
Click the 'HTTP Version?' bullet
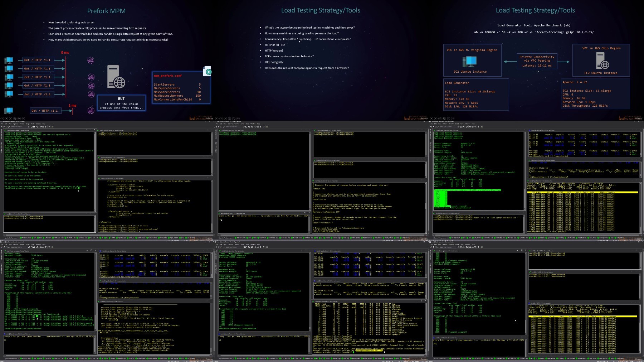(x=274, y=50)
